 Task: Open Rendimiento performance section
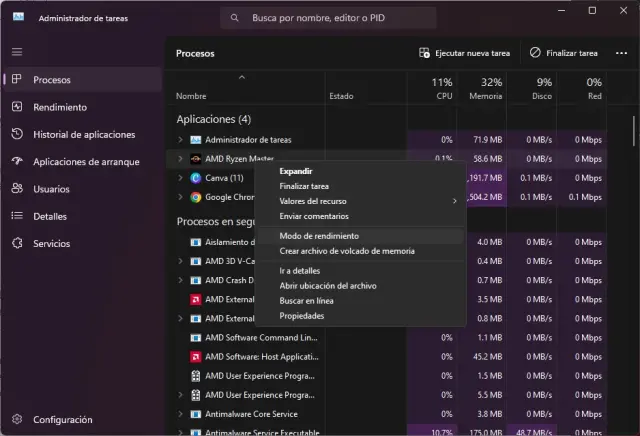(59, 107)
